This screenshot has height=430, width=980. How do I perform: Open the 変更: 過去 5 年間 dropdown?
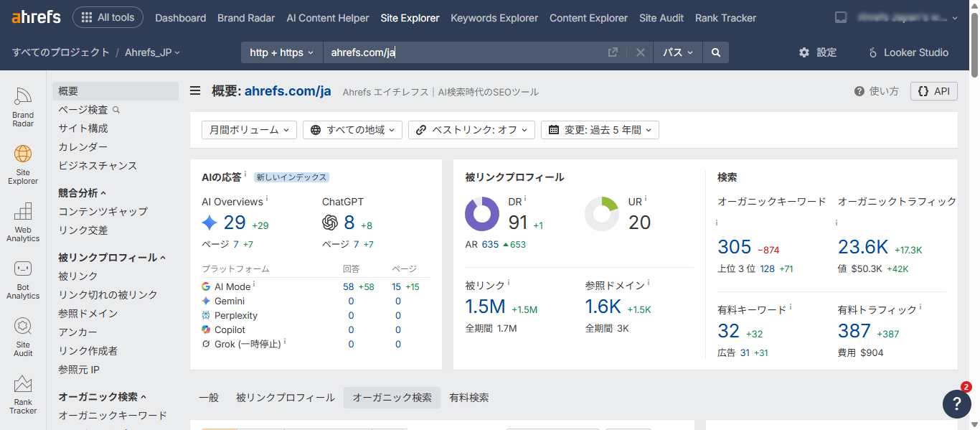(600, 130)
